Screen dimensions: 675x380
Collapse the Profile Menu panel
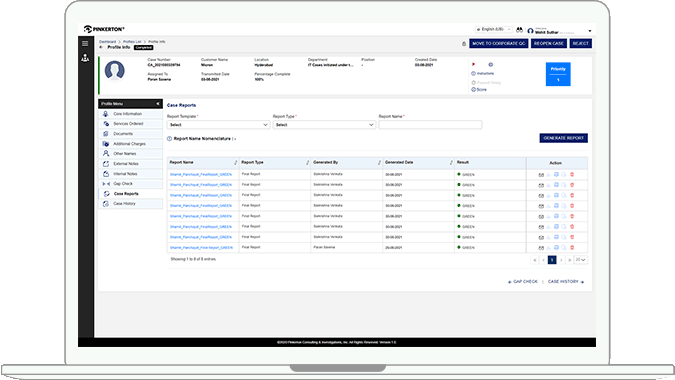(x=158, y=104)
